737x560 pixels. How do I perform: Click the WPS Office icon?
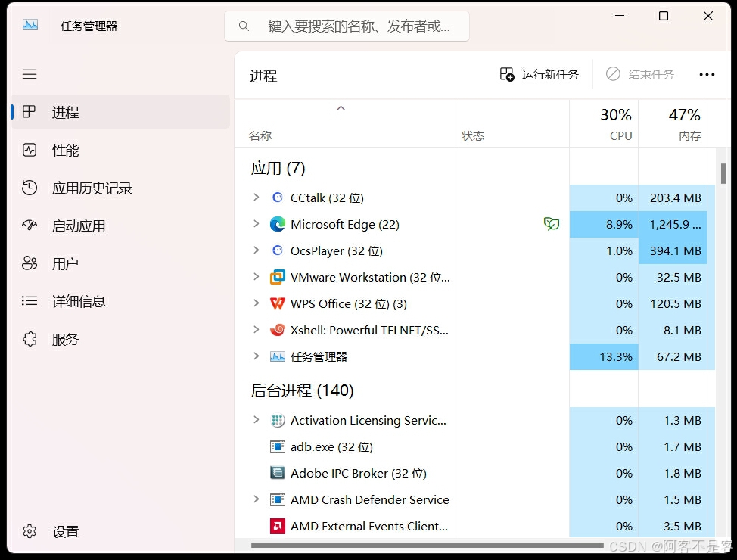(277, 303)
